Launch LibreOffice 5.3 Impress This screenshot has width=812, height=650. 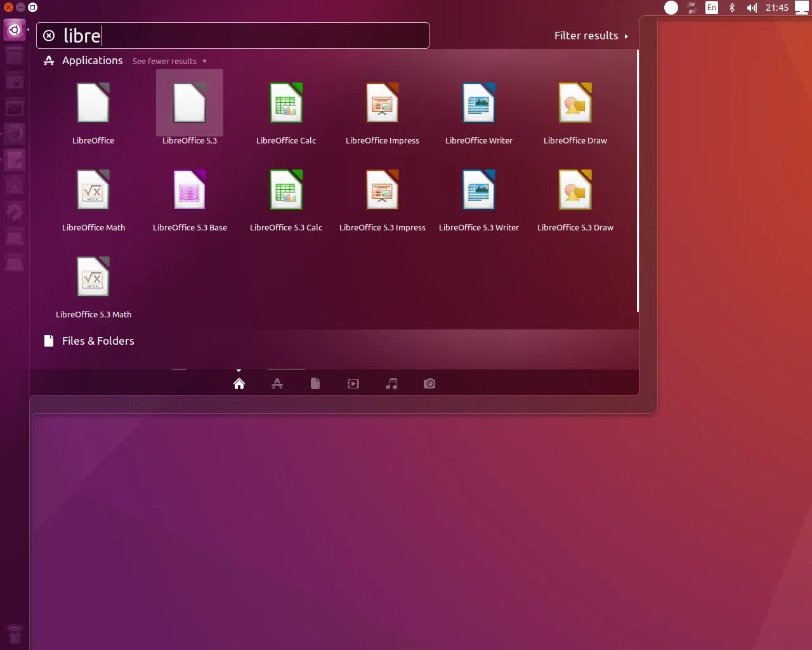click(383, 190)
